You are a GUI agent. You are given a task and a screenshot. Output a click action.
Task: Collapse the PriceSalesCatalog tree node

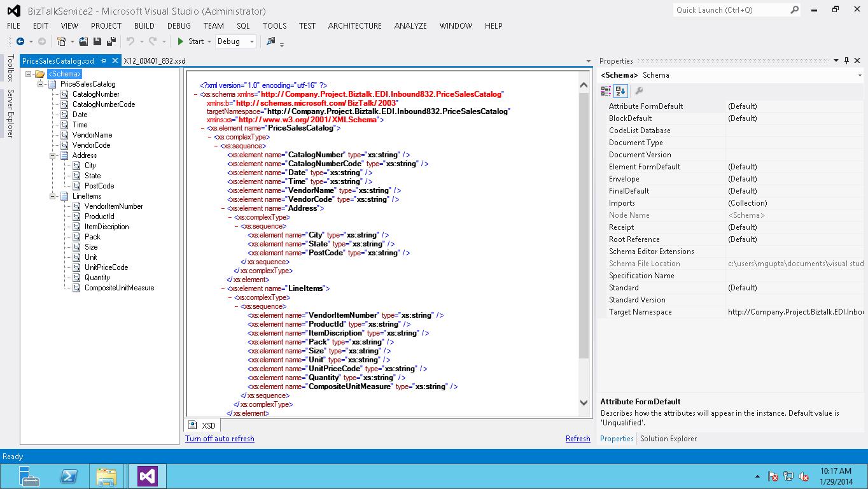coord(41,84)
